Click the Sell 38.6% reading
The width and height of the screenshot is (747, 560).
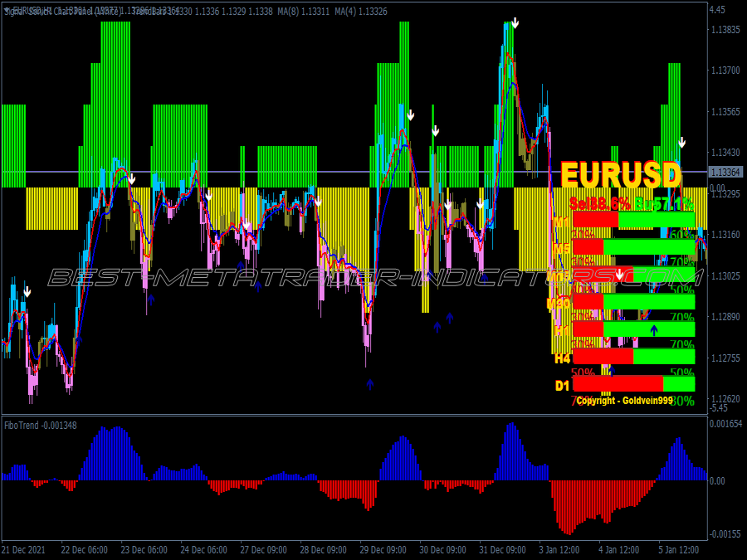pyautogui.click(x=600, y=204)
